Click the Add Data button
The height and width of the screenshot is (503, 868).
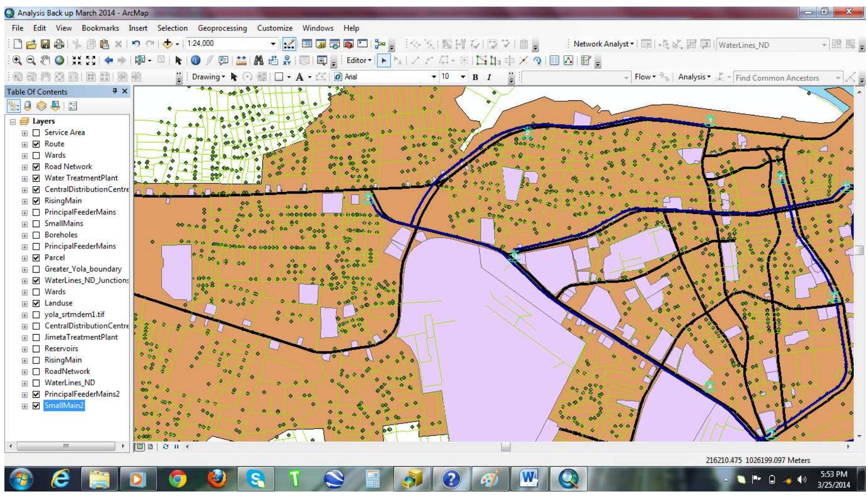point(167,44)
